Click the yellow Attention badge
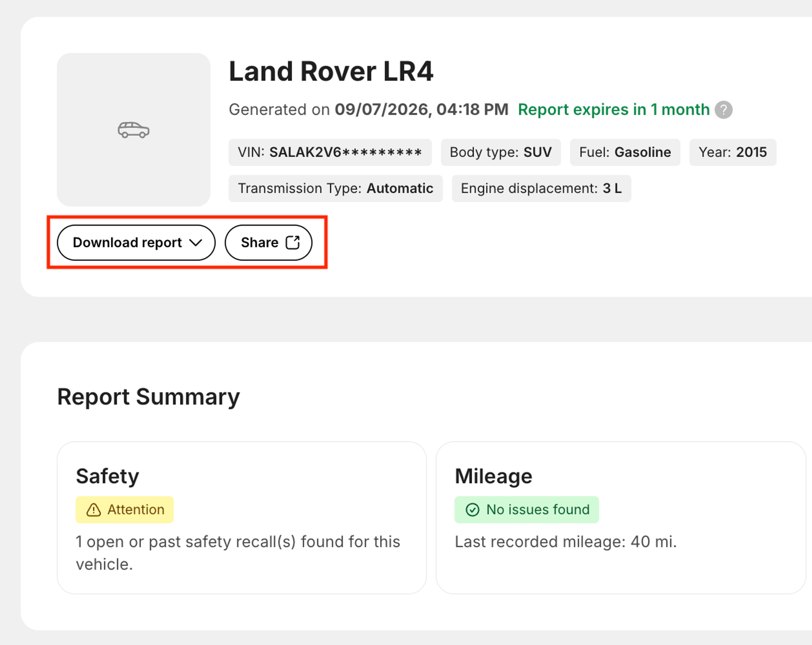 point(125,510)
